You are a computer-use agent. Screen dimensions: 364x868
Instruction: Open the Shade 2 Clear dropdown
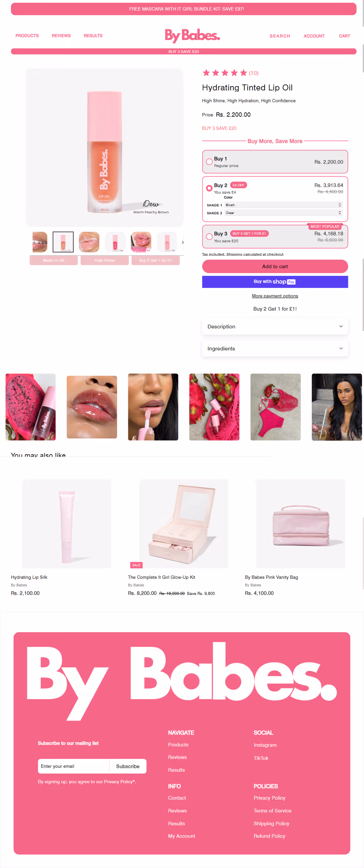(283, 213)
